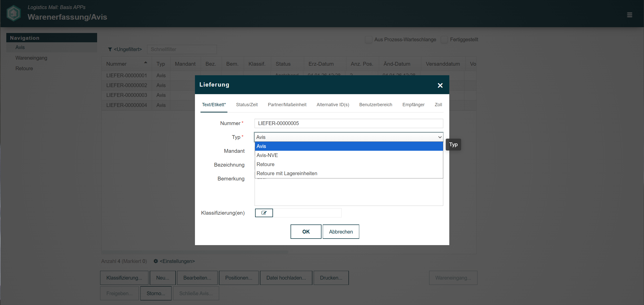Click the Nummer column sort arrow
644x305 pixels.
pos(145,62)
